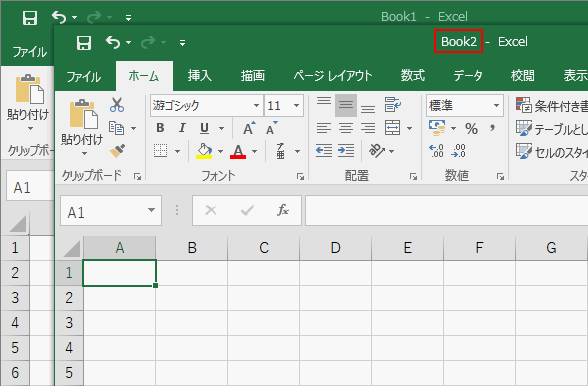Toggle underline formatting

pyautogui.click(x=204, y=128)
